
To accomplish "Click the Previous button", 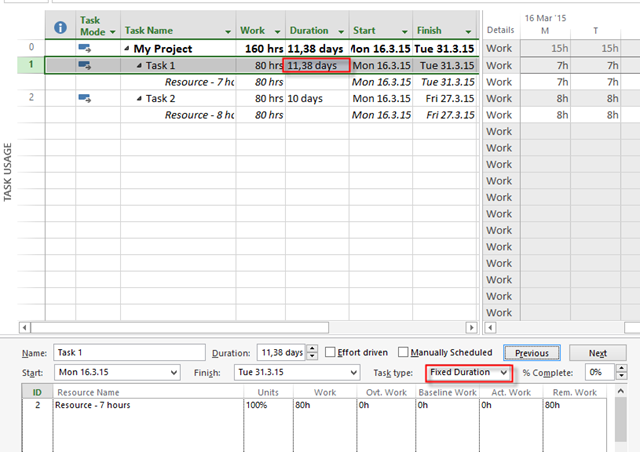I will click(530, 353).
